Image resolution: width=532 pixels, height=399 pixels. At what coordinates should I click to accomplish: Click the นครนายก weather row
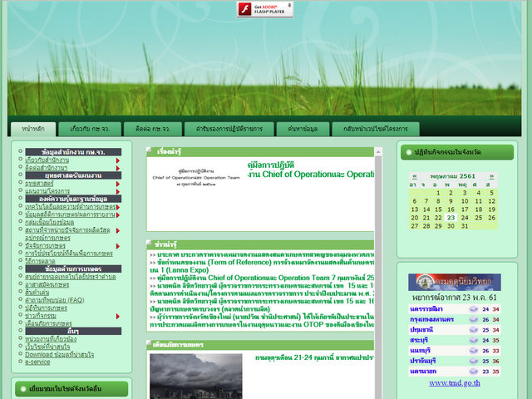tap(455, 372)
